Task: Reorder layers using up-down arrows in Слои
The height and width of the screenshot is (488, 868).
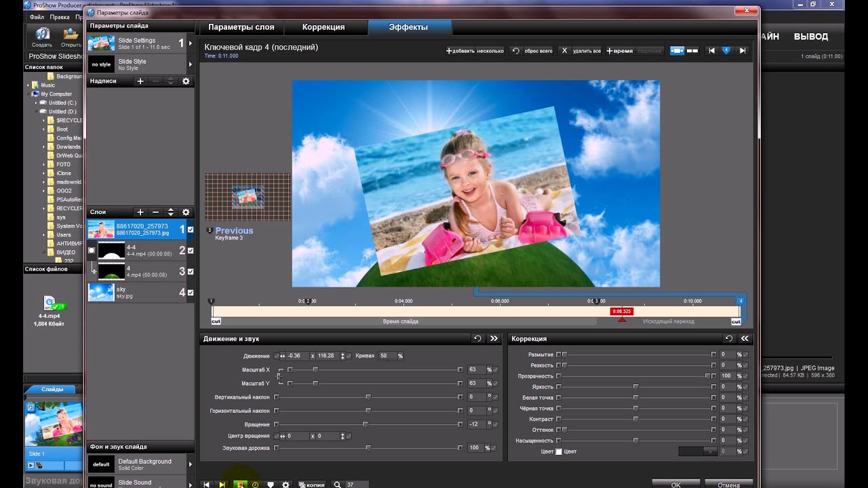Action: point(171,212)
